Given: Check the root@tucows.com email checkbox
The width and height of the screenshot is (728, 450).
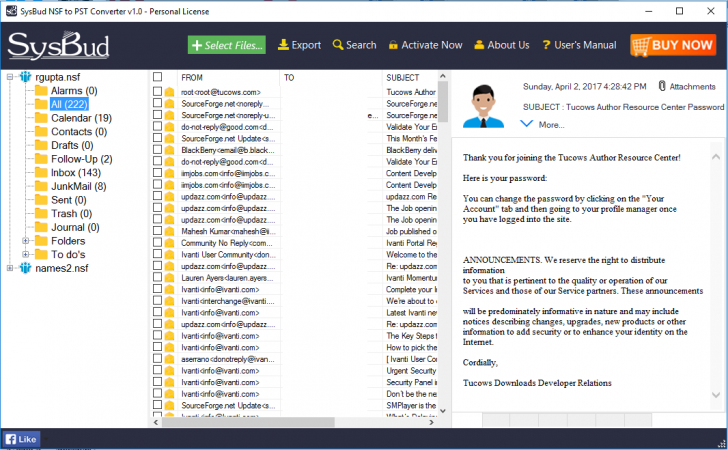Looking at the screenshot, I should [157, 91].
